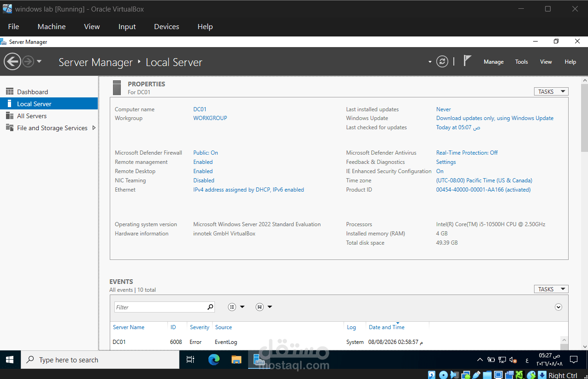Select Dashboard in the sidebar
Image resolution: width=588 pixels, height=379 pixels.
coord(49,92)
